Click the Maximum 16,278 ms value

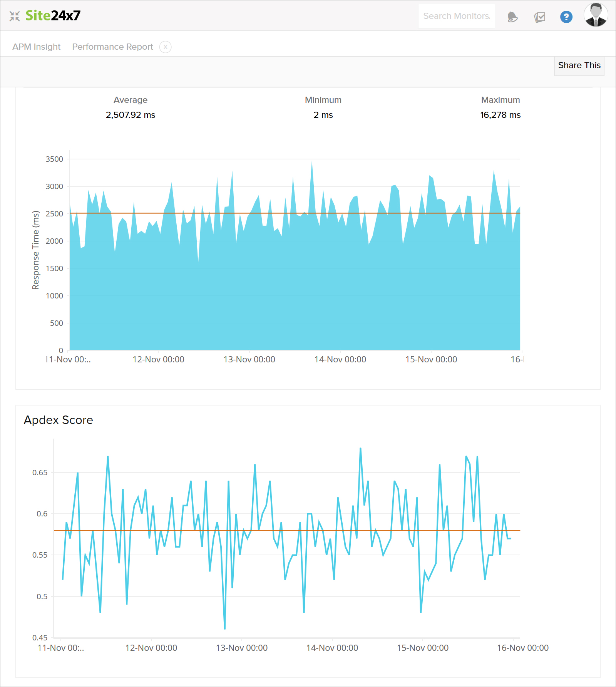500,115
